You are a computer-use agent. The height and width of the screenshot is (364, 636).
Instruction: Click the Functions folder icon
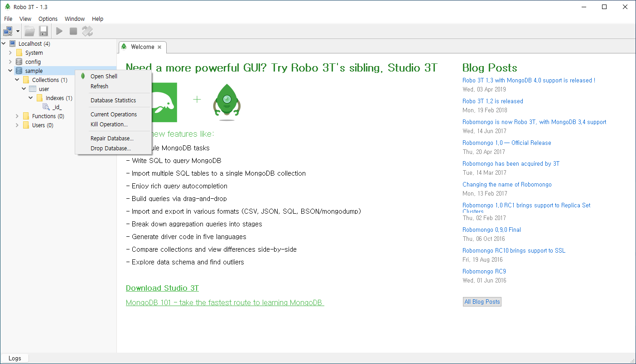click(26, 116)
